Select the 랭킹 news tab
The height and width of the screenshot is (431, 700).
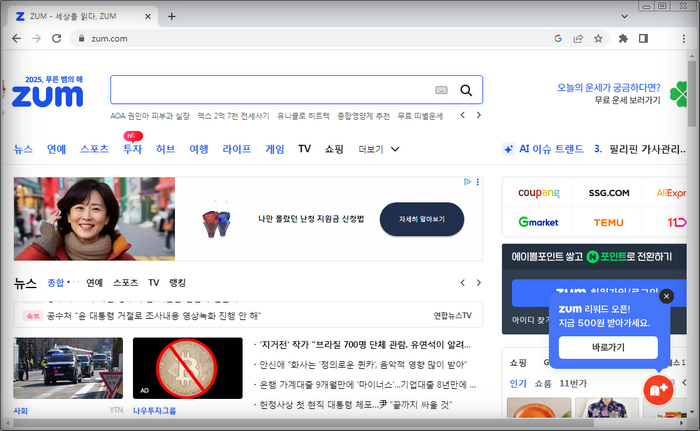pyautogui.click(x=177, y=283)
